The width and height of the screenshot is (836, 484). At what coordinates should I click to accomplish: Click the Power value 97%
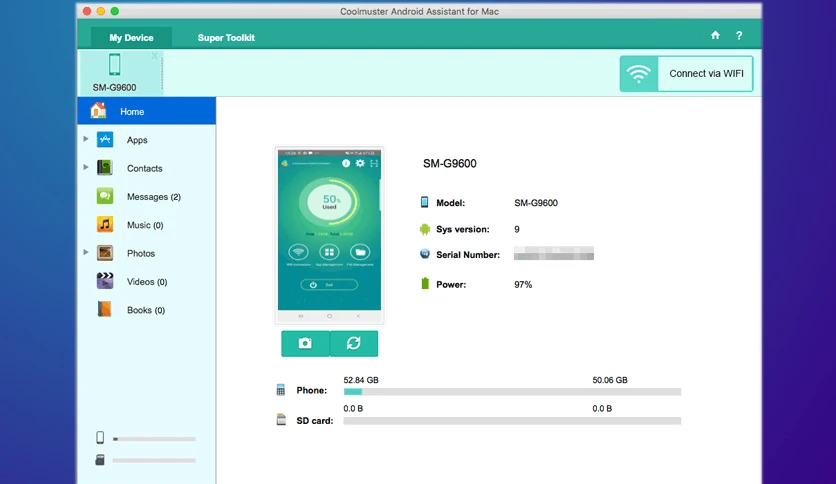(523, 285)
